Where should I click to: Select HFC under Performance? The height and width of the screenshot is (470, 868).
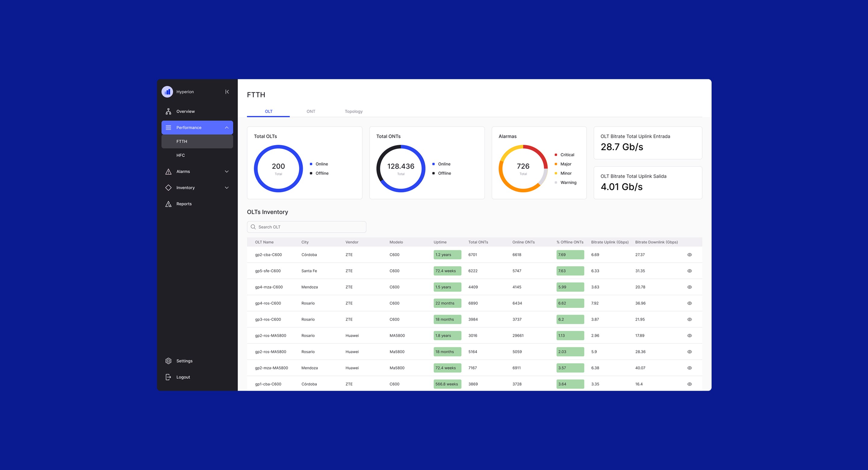click(x=181, y=155)
